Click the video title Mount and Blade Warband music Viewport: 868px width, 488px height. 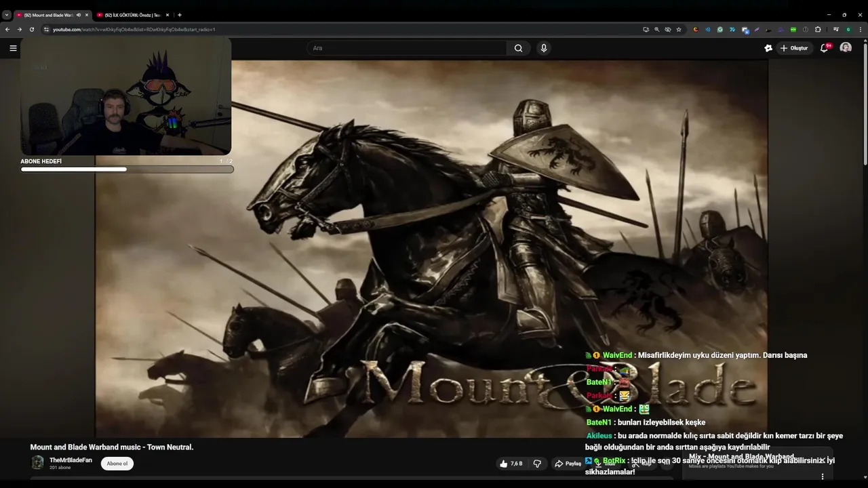coord(112,447)
